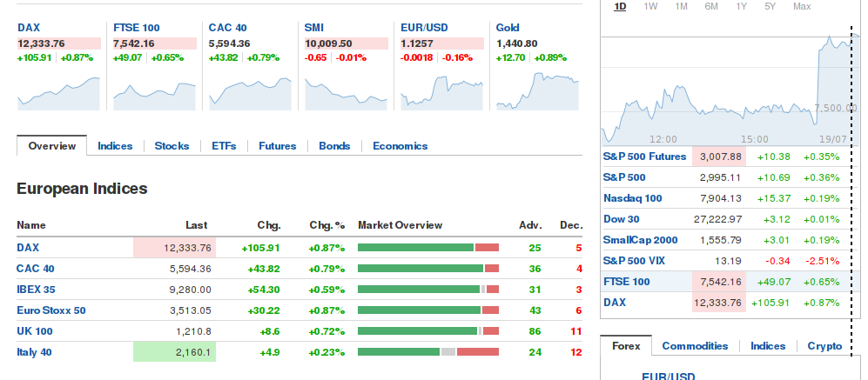Click the Chg. column header
Screen dimensions: 868x380
269,225
